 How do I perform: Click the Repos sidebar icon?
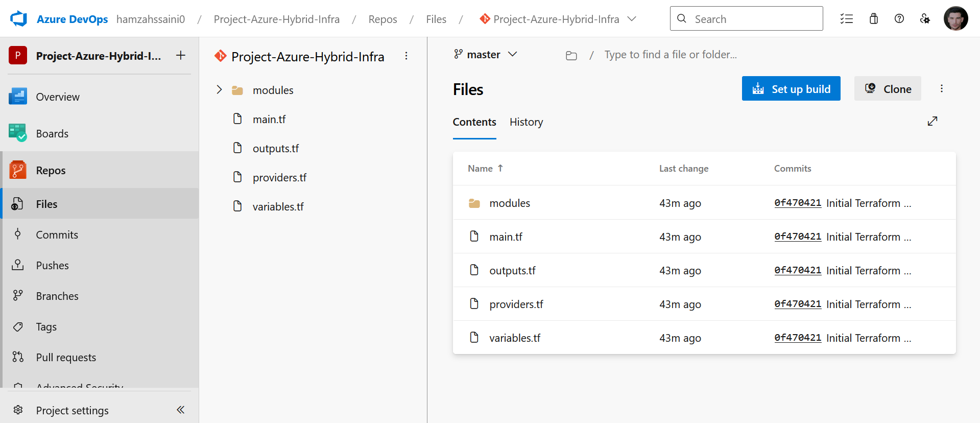pos(18,170)
